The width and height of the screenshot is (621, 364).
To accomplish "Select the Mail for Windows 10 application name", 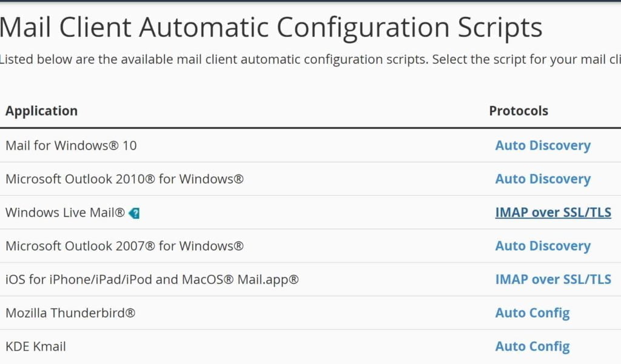I will pyautogui.click(x=72, y=145).
